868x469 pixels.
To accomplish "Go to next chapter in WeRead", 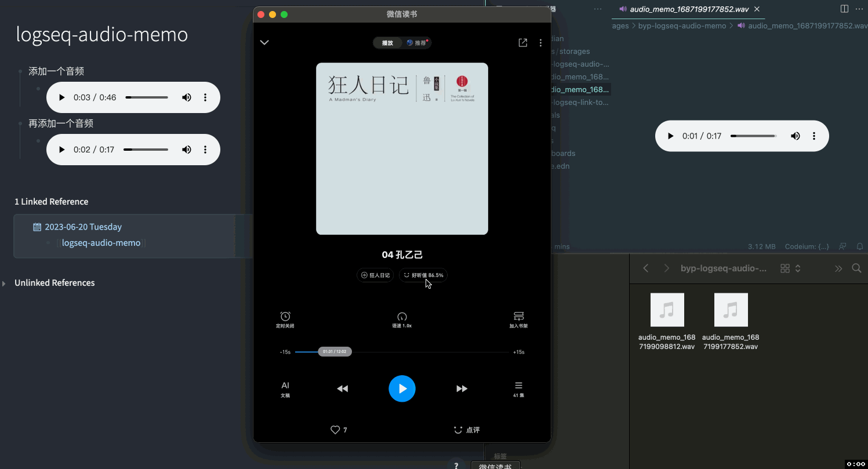I will (462, 388).
